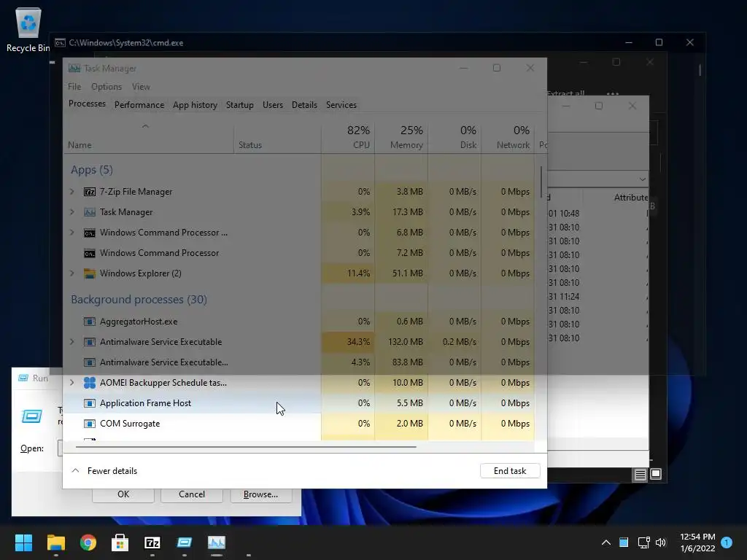Screen dimensions: 747x560
Task: Switch to the Services tab
Action: point(341,105)
